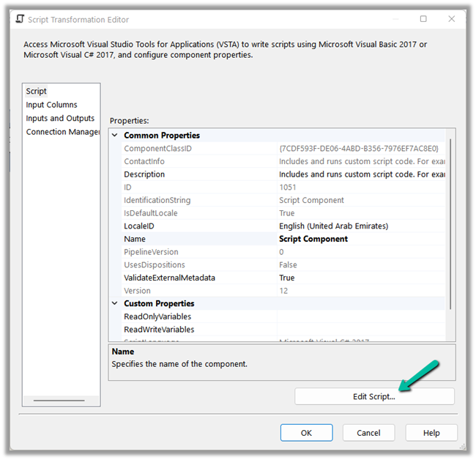Cancel the script editor dialog
The height and width of the screenshot is (460, 476).
pyautogui.click(x=368, y=433)
